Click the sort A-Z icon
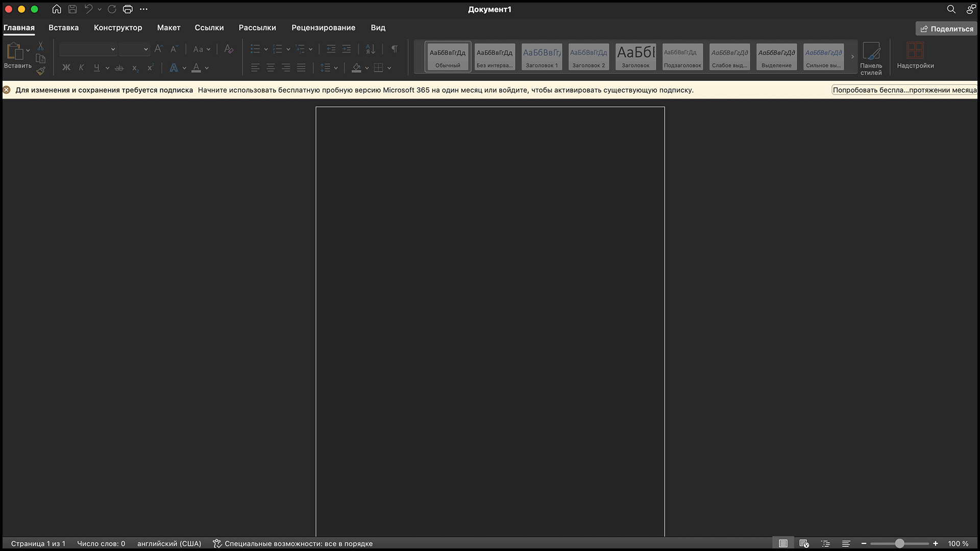The height and width of the screenshot is (551, 980). pyautogui.click(x=371, y=49)
